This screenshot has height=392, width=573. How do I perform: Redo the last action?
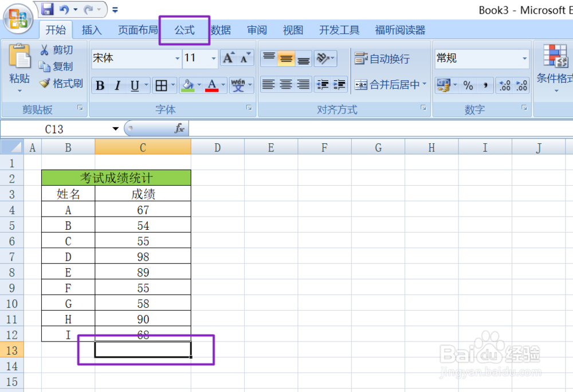click(88, 9)
